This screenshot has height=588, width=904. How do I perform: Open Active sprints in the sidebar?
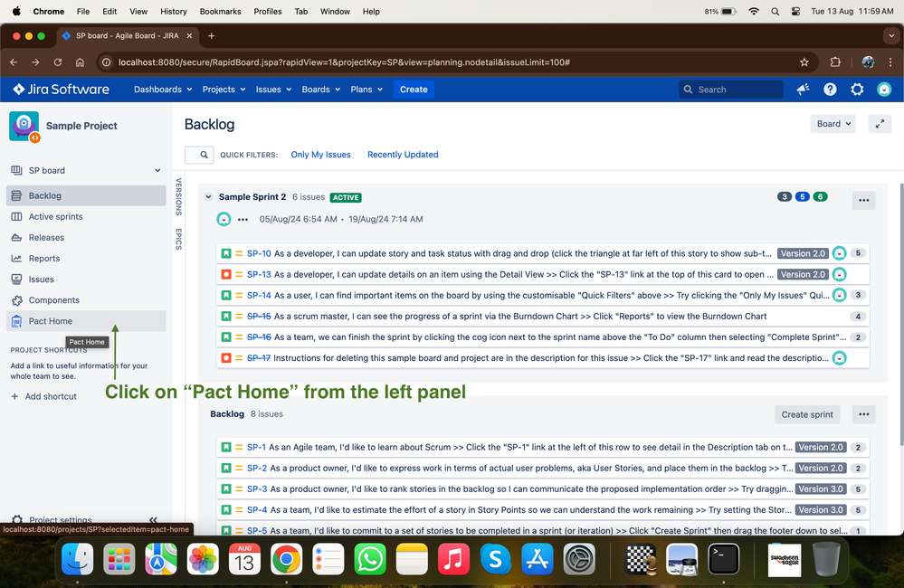click(58, 216)
